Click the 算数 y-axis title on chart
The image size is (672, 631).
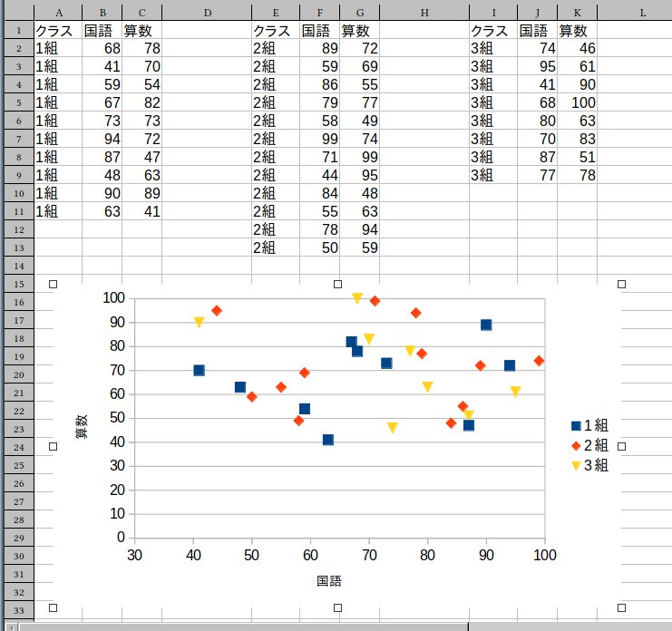coord(81,426)
